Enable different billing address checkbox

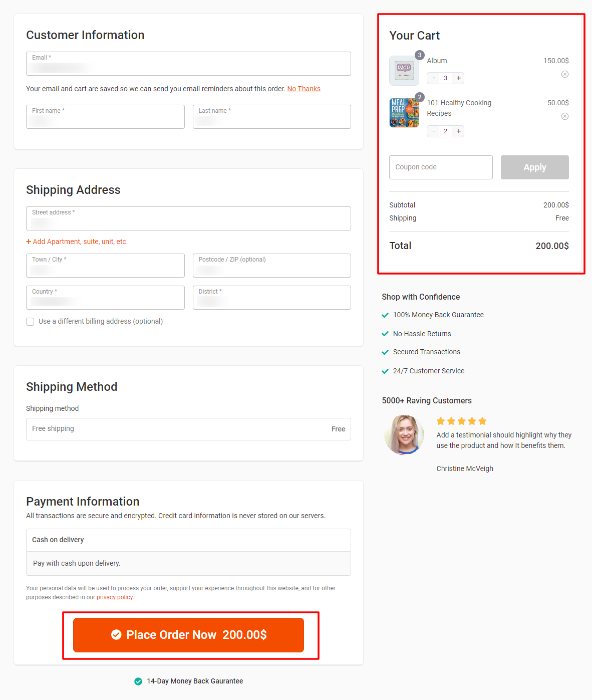click(x=30, y=322)
